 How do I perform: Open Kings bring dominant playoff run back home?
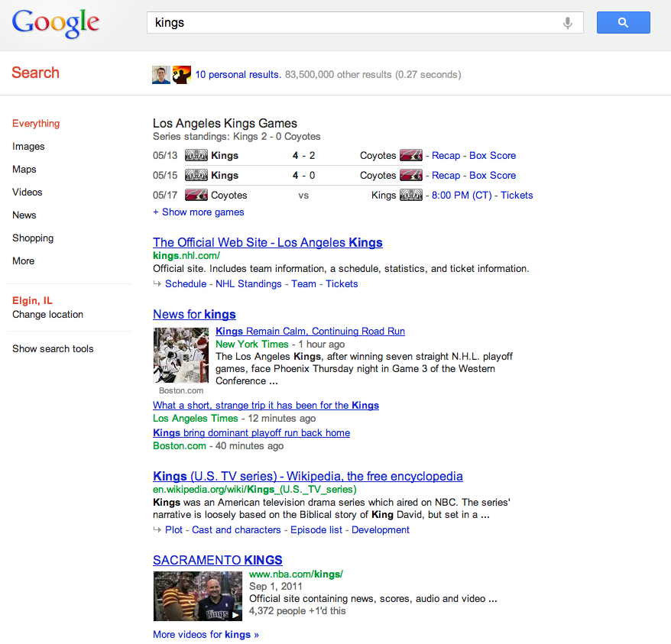251,433
